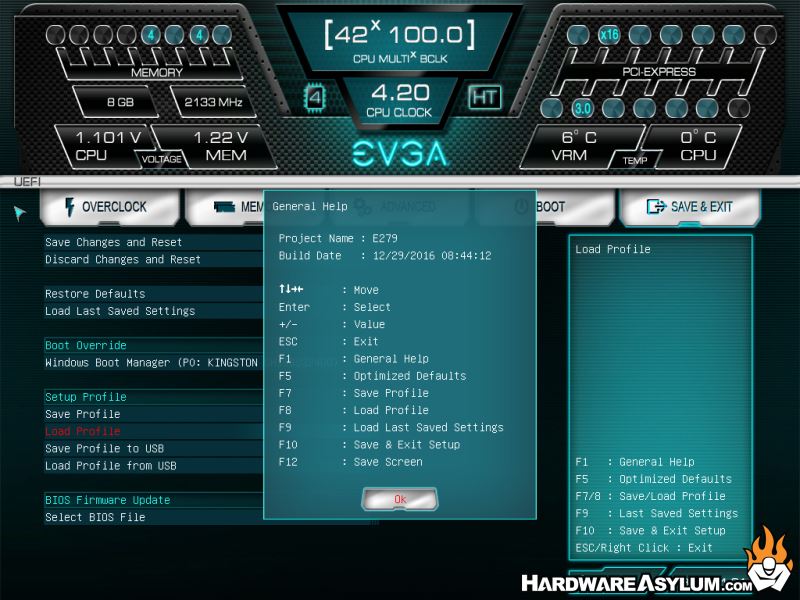Select the Windows Boot Manager boot override entry

(154, 363)
